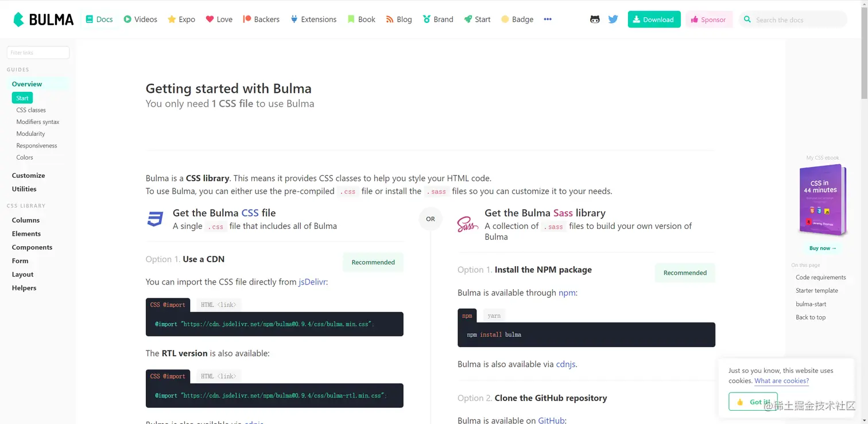Jump to Code requirements section

tap(821, 277)
